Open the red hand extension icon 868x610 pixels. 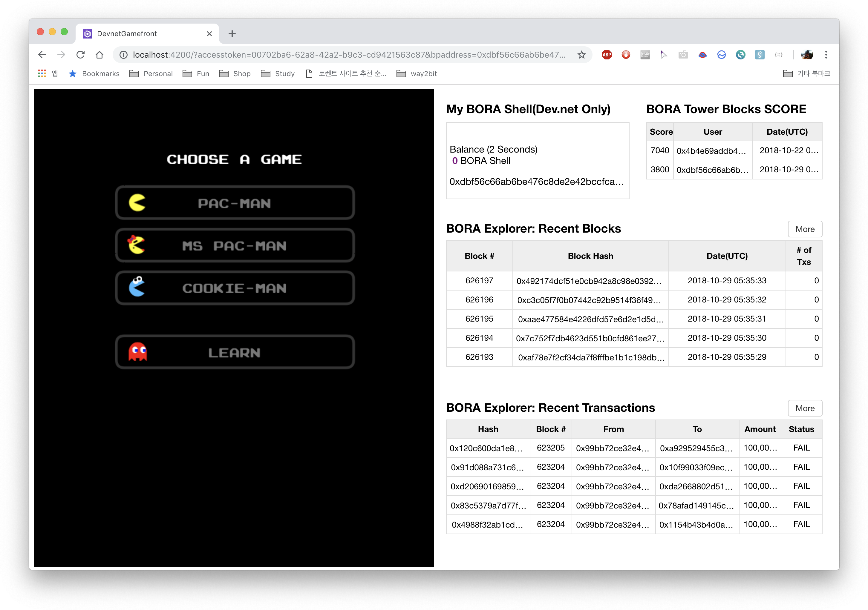click(626, 55)
